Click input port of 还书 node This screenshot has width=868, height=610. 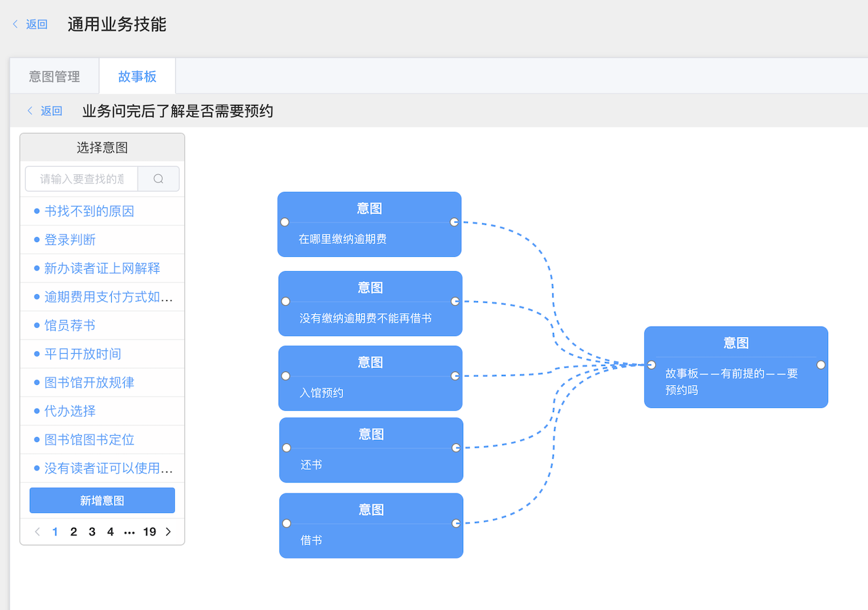pos(286,448)
